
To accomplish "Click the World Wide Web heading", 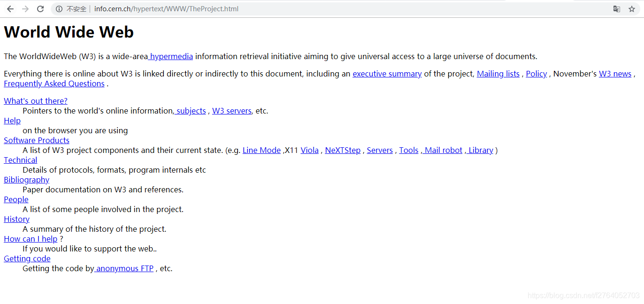I will click(x=69, y=32).
